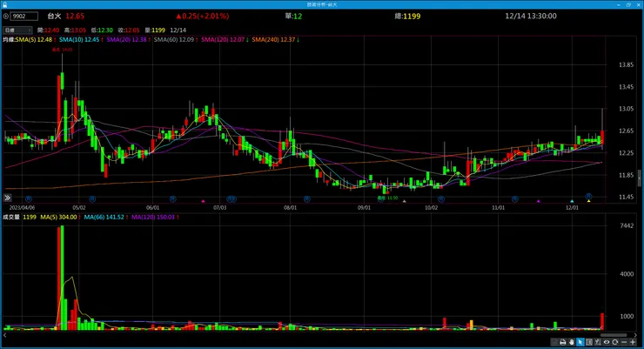This screenshot has width=644, height=349.
Task: Click the stock name 台火
Action: click(x=54, y=16)
